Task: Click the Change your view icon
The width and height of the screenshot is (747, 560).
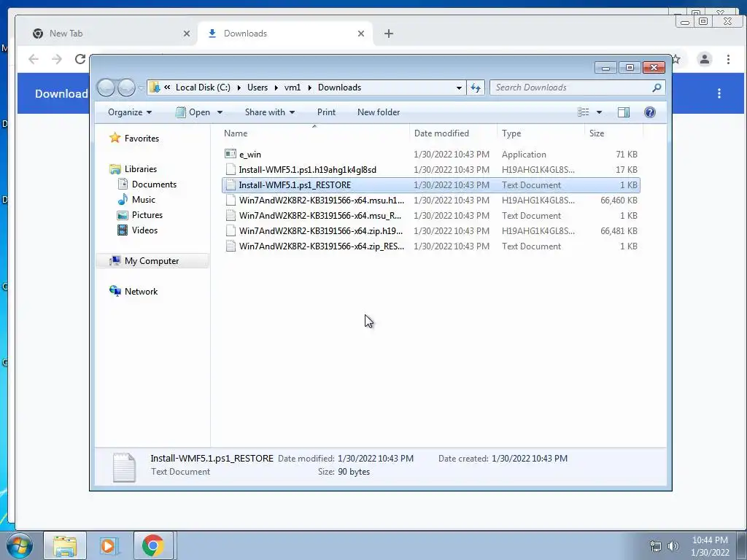Action: (583, 112)
